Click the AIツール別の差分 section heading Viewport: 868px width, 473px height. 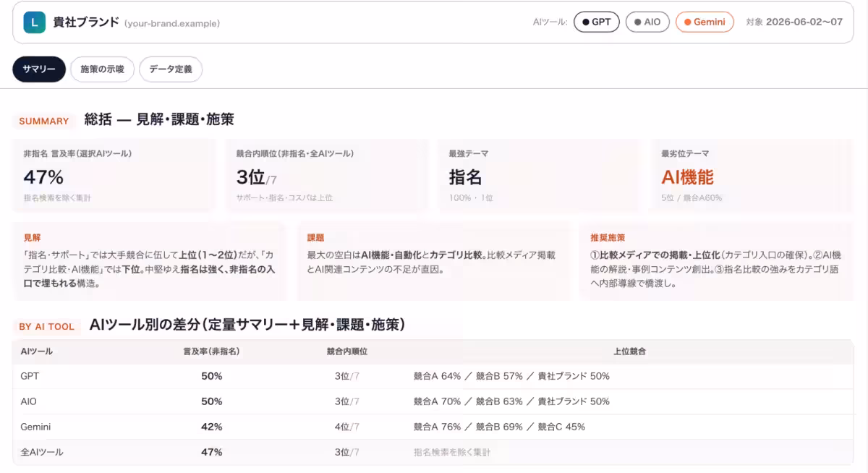point(247,325)
